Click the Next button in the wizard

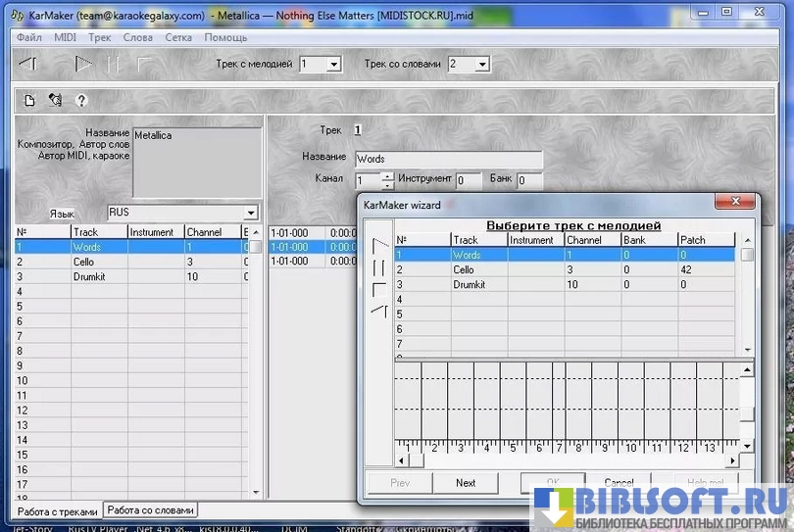click(466, 483)
